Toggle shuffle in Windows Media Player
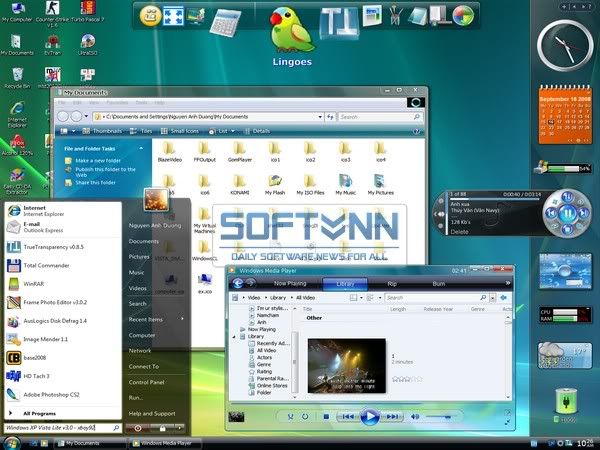Viewport: 600px width, 450px height. point(290,417)
